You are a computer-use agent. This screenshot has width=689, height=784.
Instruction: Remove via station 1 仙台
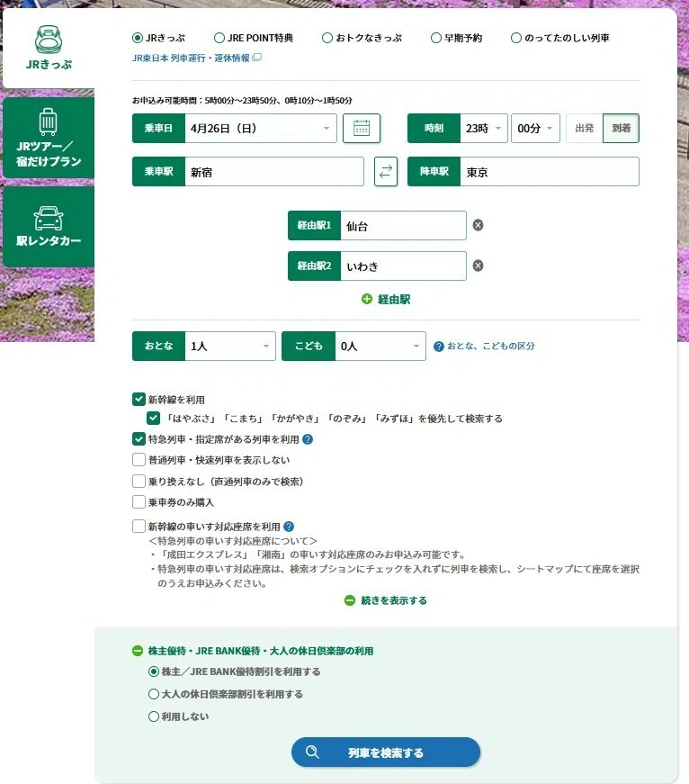479,225
